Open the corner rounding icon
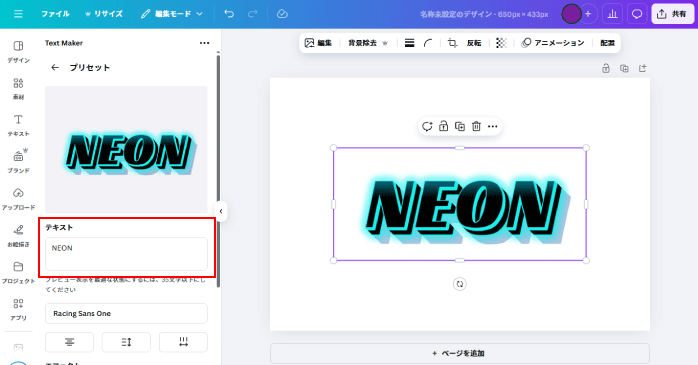The height and width of the screenshot is (365, 698). [x=428, y=43]
